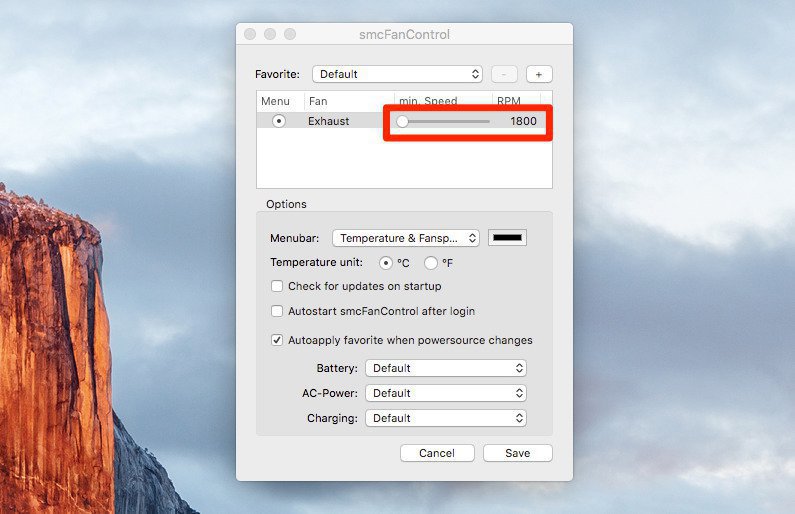Click the smcFanControl minimize button
The height and width of the screenshot is (514, 795).
(270, 34)
